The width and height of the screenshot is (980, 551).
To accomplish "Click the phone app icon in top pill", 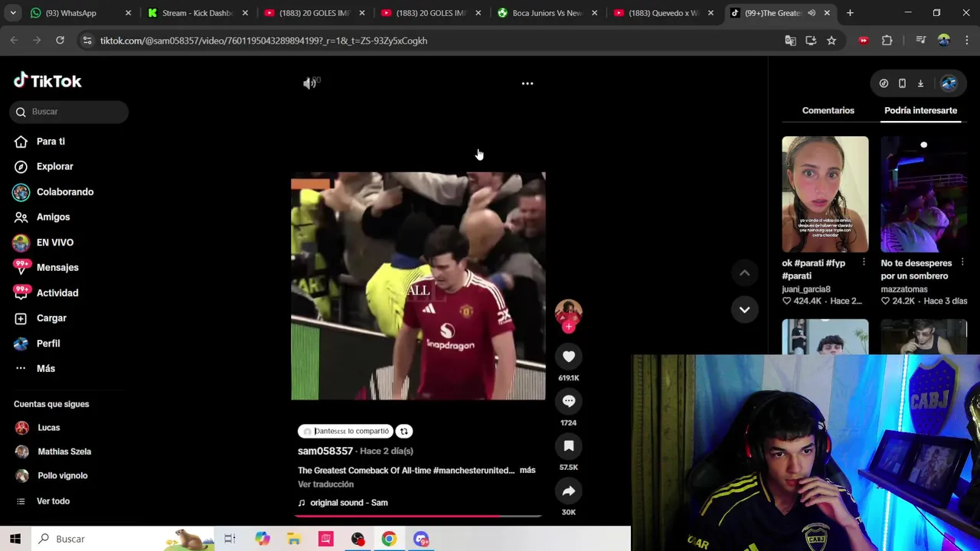I will pos(902,83).
